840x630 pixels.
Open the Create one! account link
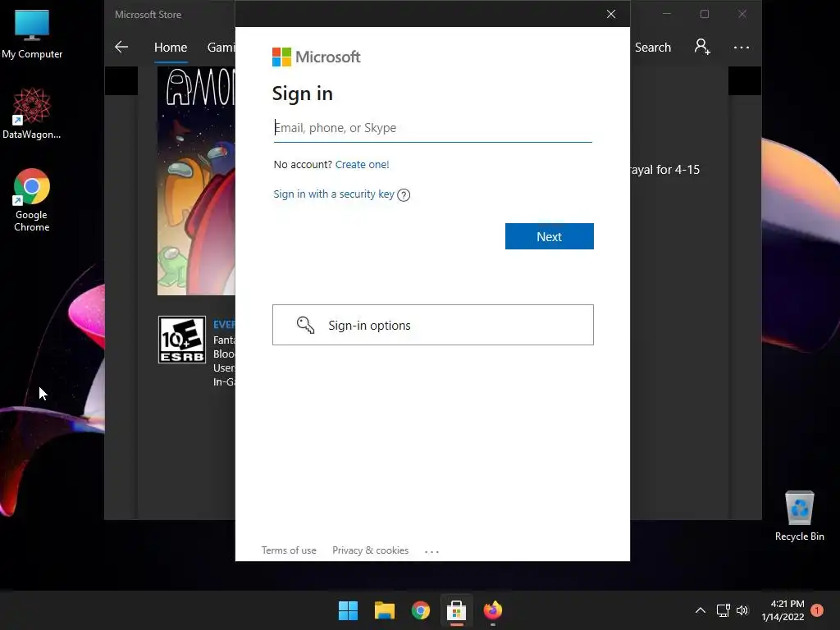(x=362, y=164)
